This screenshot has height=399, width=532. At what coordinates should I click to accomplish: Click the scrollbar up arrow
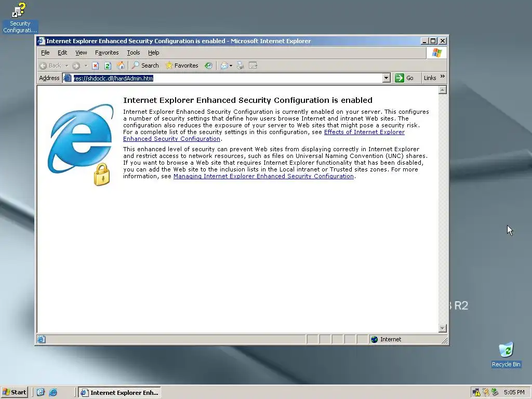pos(443,90)
